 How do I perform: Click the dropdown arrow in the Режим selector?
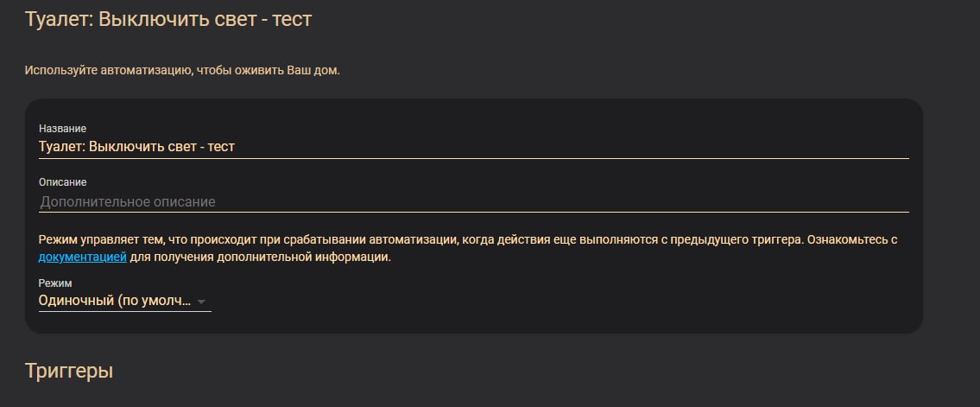[201, 302]
